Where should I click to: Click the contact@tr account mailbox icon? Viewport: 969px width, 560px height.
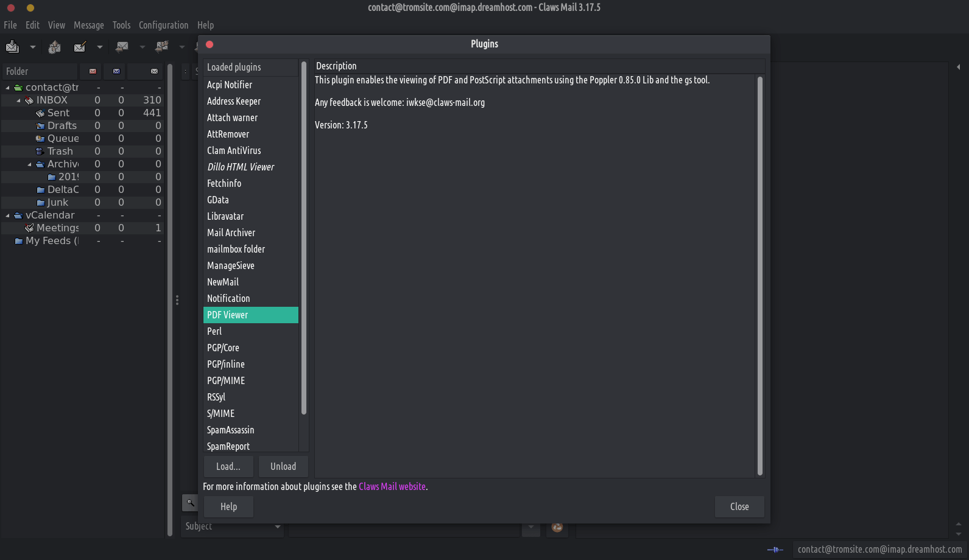coord(18,88)
